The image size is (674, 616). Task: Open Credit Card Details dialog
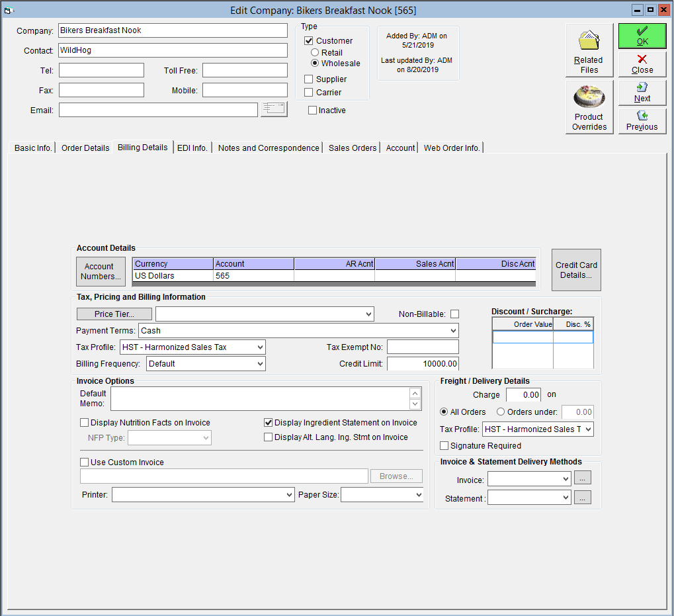[576, 270]
